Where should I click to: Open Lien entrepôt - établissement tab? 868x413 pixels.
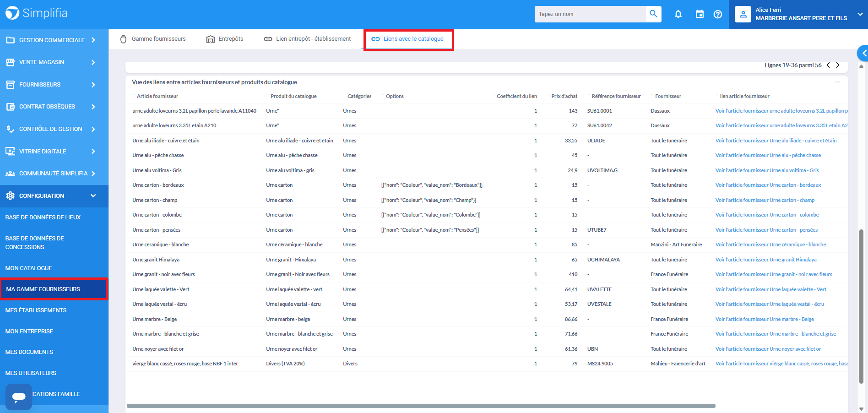pos(307,39)
